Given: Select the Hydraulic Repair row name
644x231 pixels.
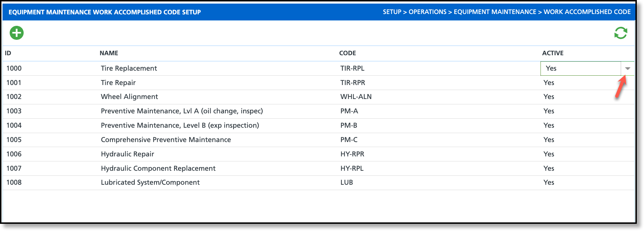Looking at the screenshot, I should click(x=128, y=154).
